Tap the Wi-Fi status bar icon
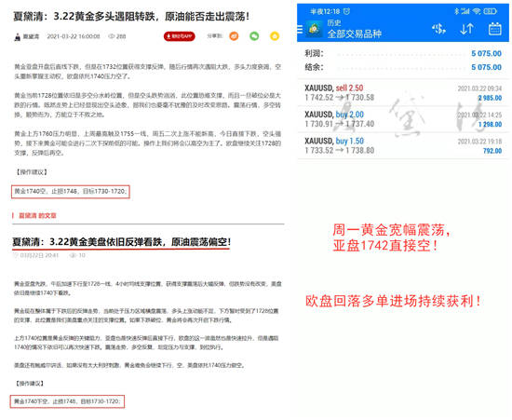 477,11
